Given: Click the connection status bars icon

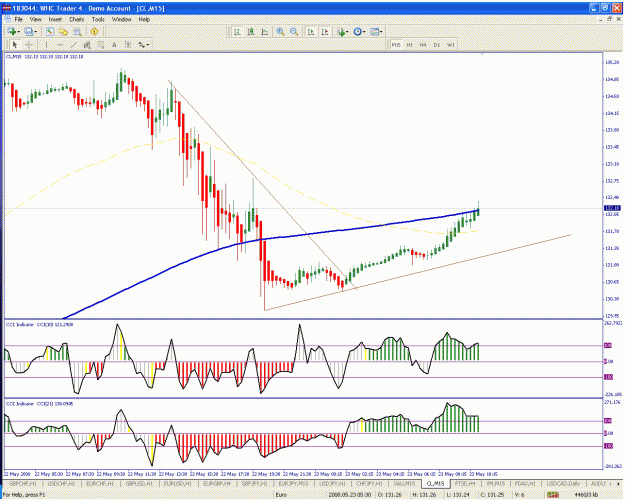Looking at the screenshot, I should click(552, 495).
